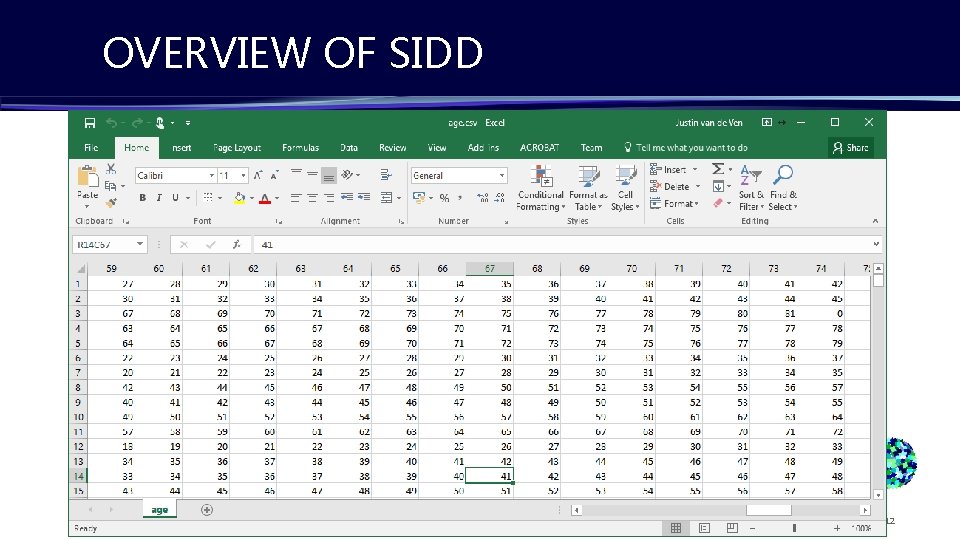The image size is (960, 540).
Task: Click Decrease Decimal icon
Action: tap(500, 197)
